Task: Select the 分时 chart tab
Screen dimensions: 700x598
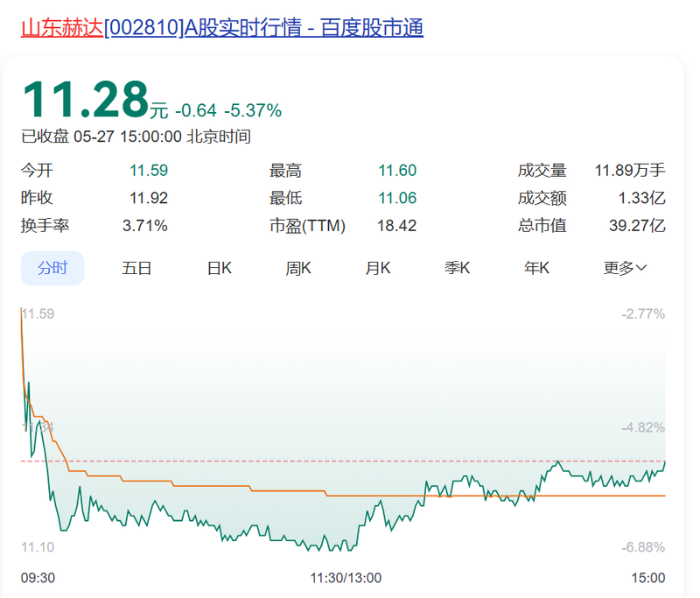Action: click(52, 268)
